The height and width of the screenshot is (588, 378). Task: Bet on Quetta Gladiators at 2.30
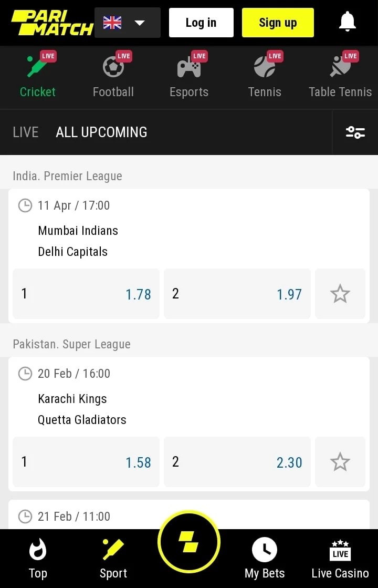tap(237, 462)
